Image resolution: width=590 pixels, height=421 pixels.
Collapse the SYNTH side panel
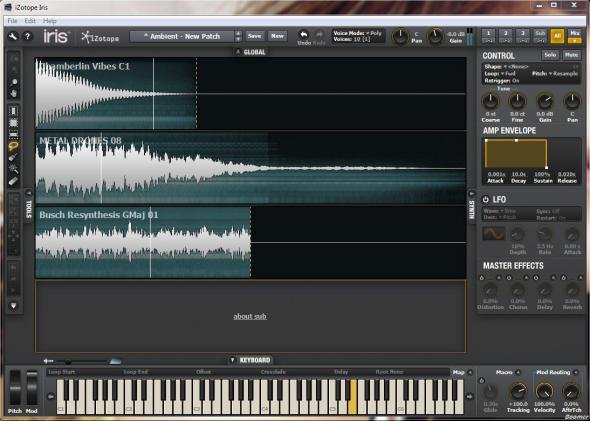(x=471, y=193)
